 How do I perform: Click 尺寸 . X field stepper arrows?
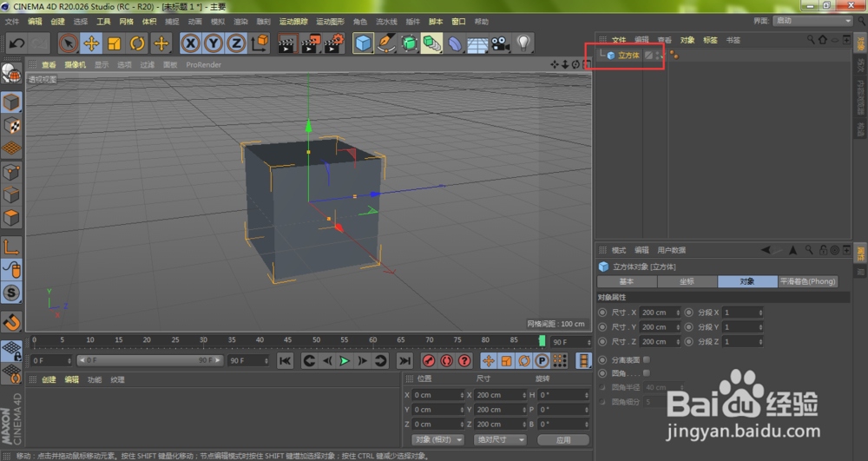[678, 313]
